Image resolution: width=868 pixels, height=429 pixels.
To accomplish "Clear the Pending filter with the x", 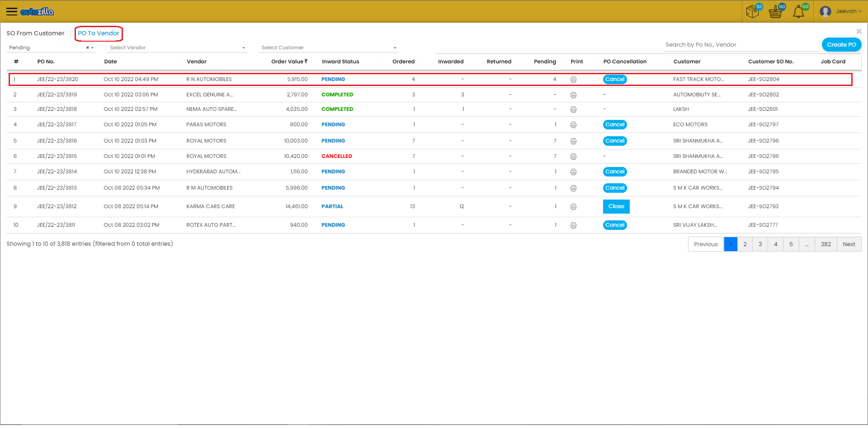I will click(x=87, y=48).
